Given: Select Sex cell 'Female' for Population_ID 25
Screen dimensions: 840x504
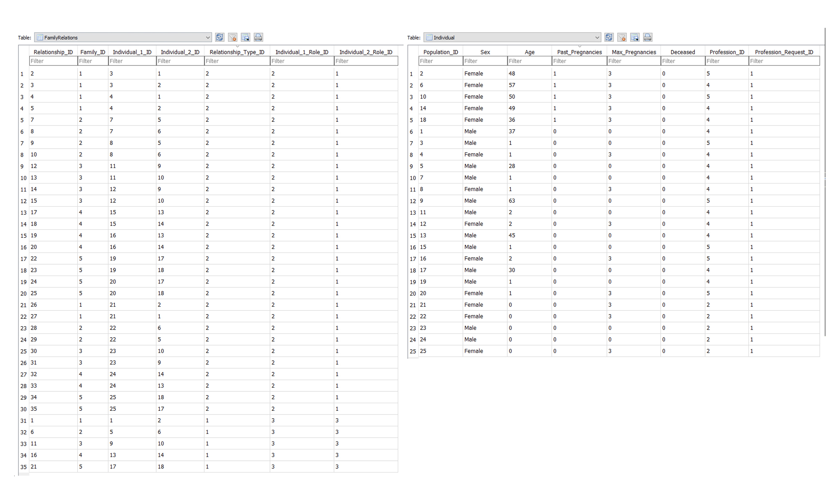Looking at the screenshot, I should 485,351.
